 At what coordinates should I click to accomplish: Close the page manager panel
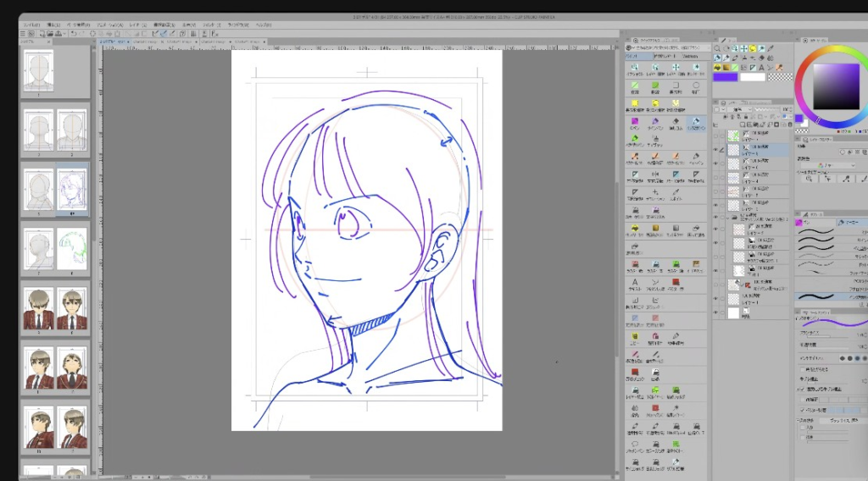(x=48, y=41)
